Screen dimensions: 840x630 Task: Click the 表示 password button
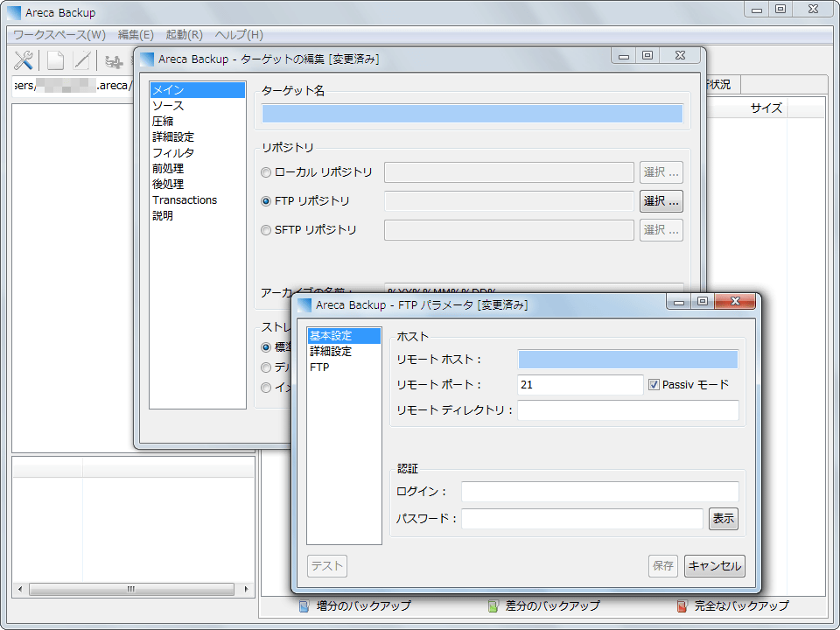724,519
